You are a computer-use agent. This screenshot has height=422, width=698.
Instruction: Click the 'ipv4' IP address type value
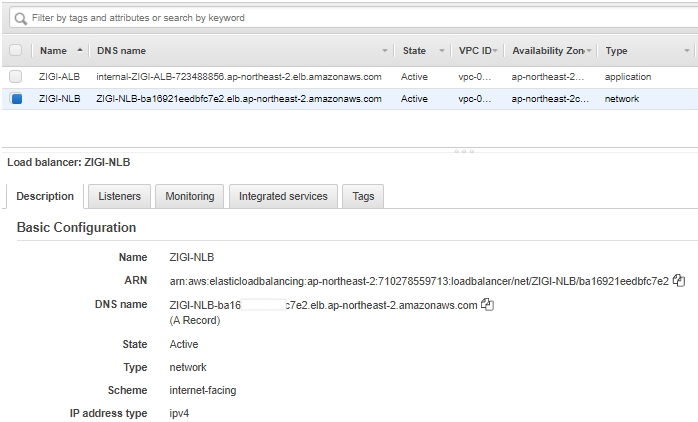179,414
